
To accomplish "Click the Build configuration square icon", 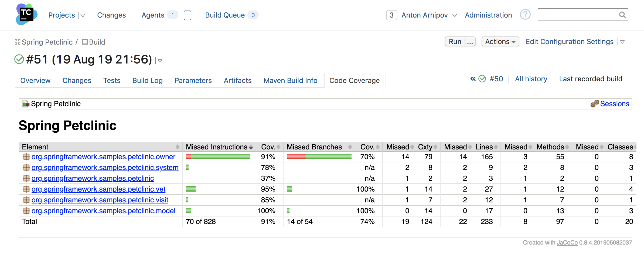I will point(85,42).
